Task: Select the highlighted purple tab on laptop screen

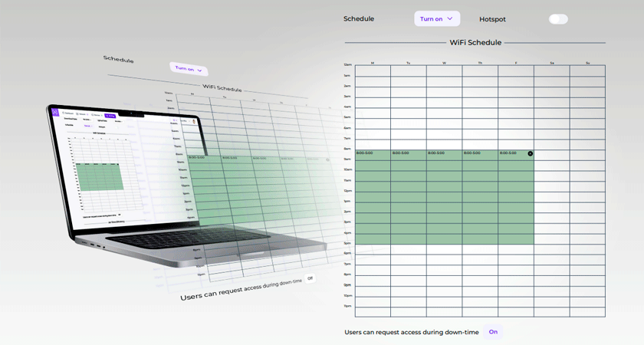Action: (110, 116)
